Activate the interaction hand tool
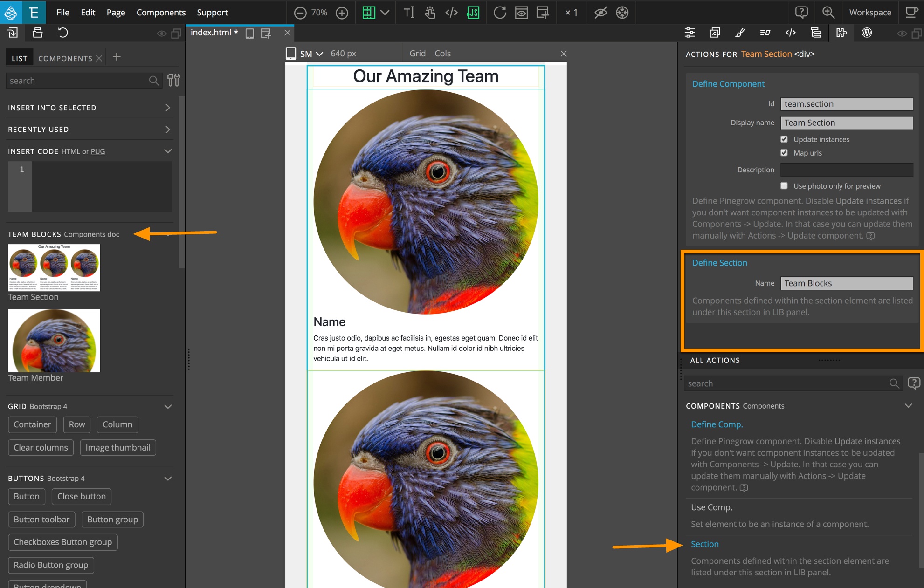This screenshot has width=924, height=588. (430, 13)
